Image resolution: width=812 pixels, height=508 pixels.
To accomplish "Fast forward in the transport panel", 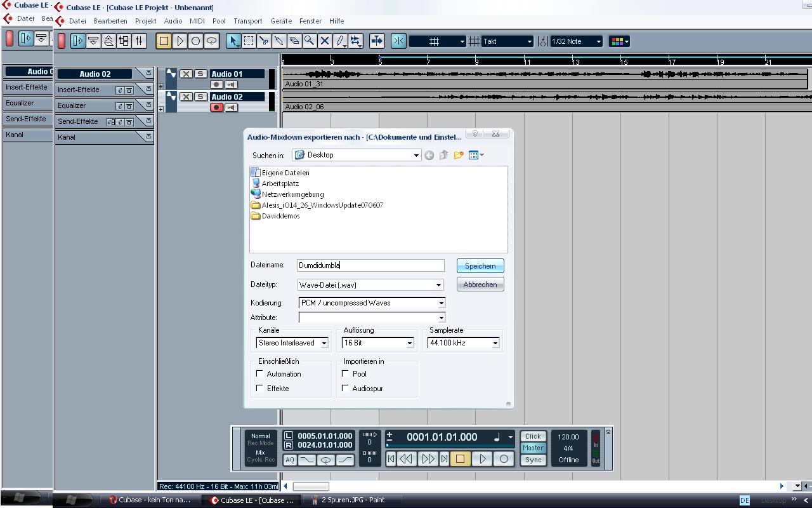I will 428,458.
